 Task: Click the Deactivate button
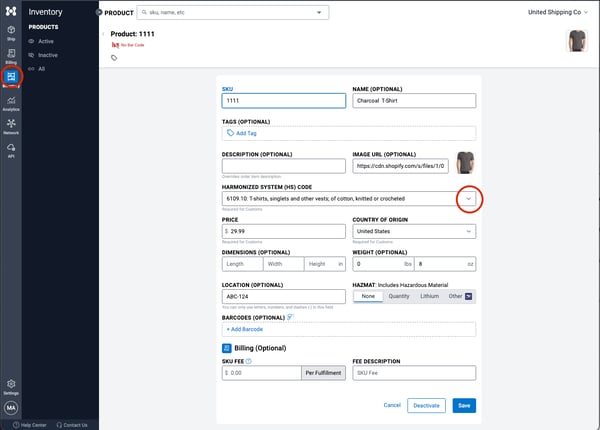(x=427, y=405)
